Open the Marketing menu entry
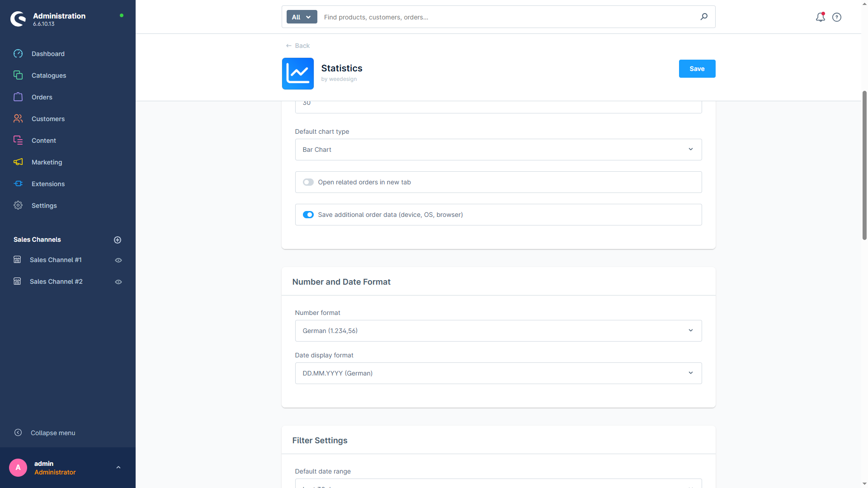 point(47,162)
